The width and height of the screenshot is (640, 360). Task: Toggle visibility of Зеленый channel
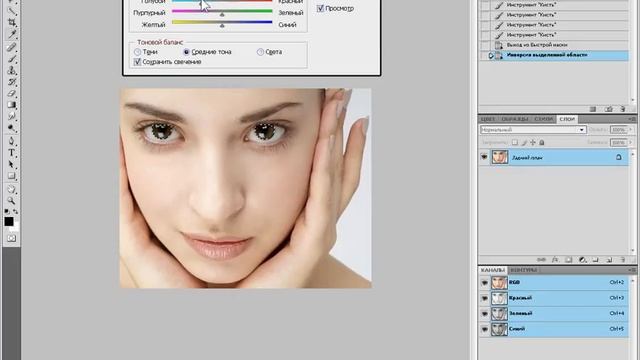click(x=484, y=313)
